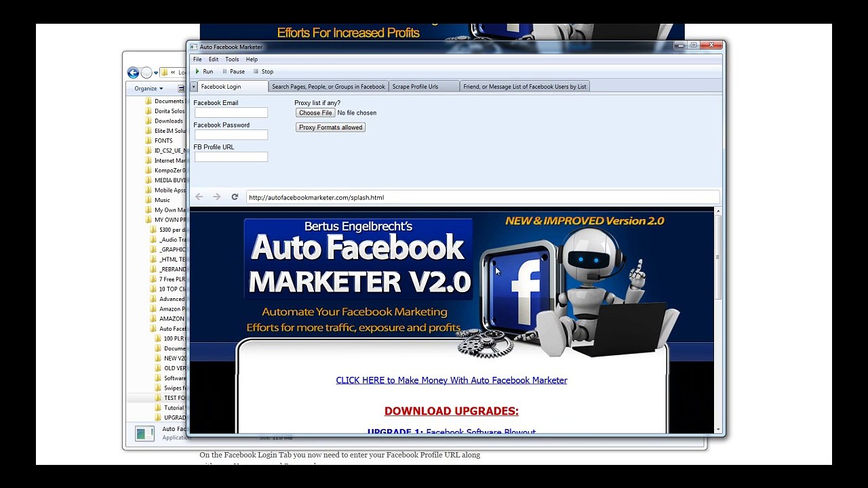Switch to Friend, or Message List tab
The height and width of the screenshot is (488, 868).
click(525, 87)
